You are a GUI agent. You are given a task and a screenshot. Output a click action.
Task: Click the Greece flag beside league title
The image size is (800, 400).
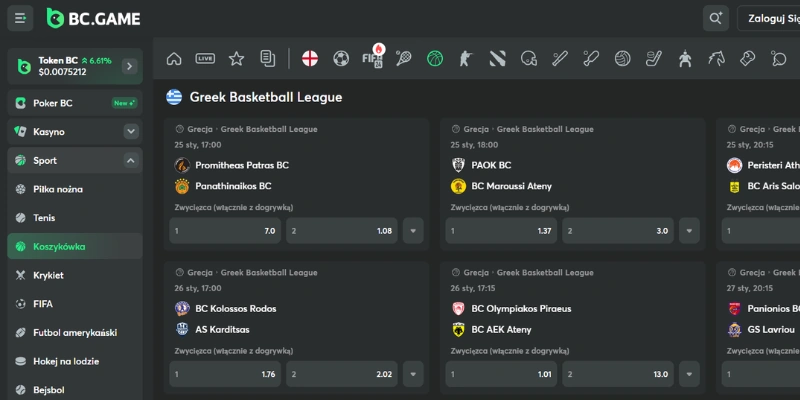tap(174, 97)
